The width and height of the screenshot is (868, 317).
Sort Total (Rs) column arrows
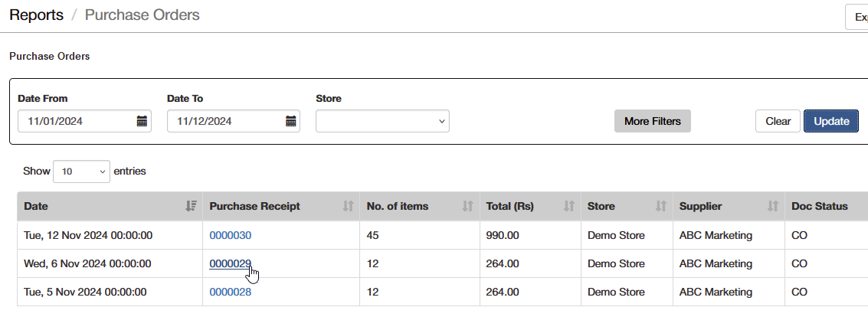coord(569,206)
